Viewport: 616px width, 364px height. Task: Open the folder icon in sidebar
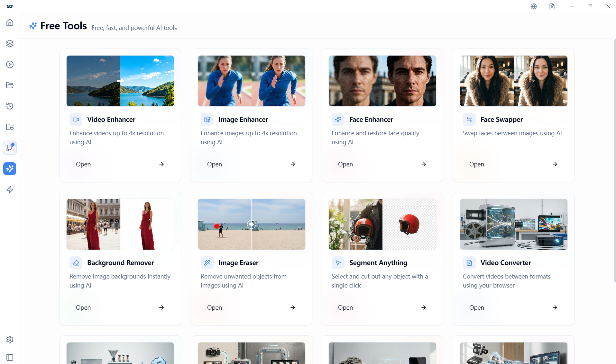[x=10, y=85]
